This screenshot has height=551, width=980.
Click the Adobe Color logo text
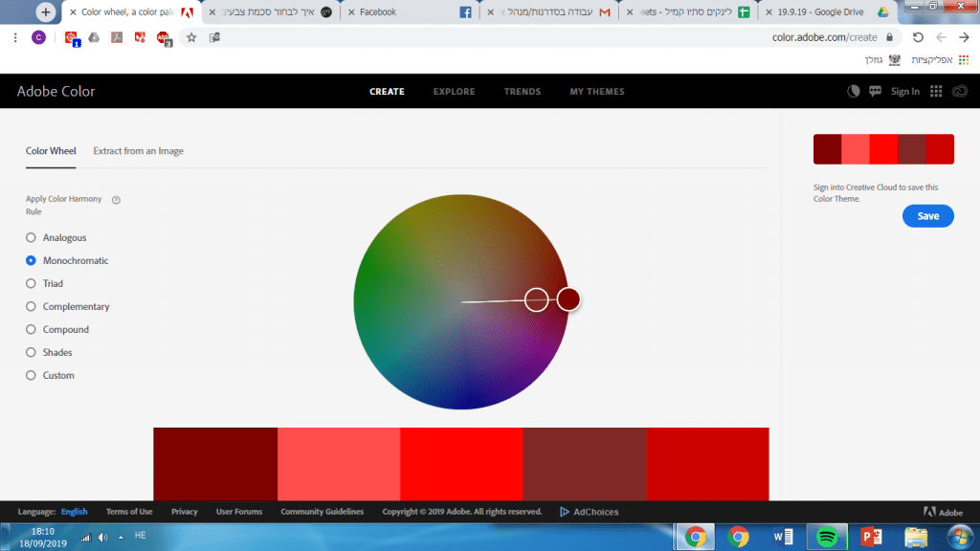point(56,91)
